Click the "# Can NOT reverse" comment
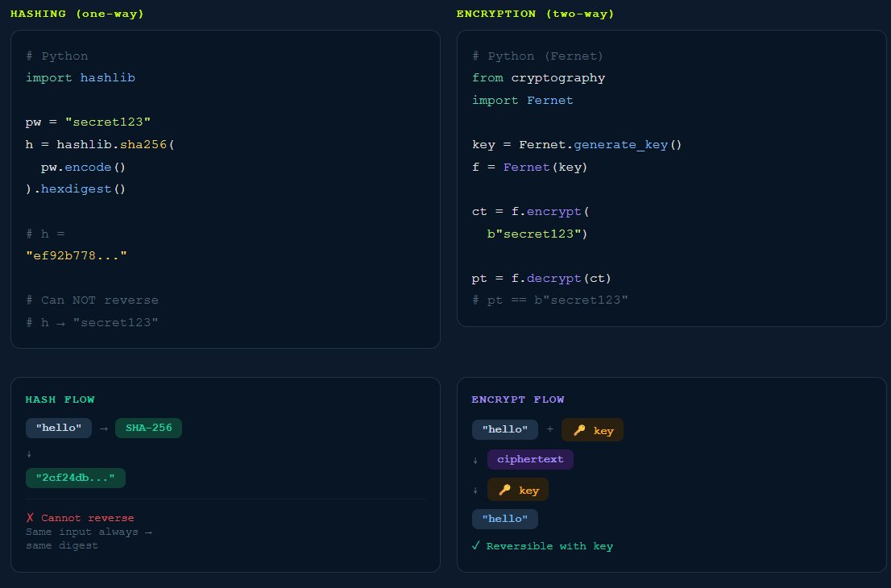This screenshot has height=588, width=891. pyautogui.click(x=92, y=300)
